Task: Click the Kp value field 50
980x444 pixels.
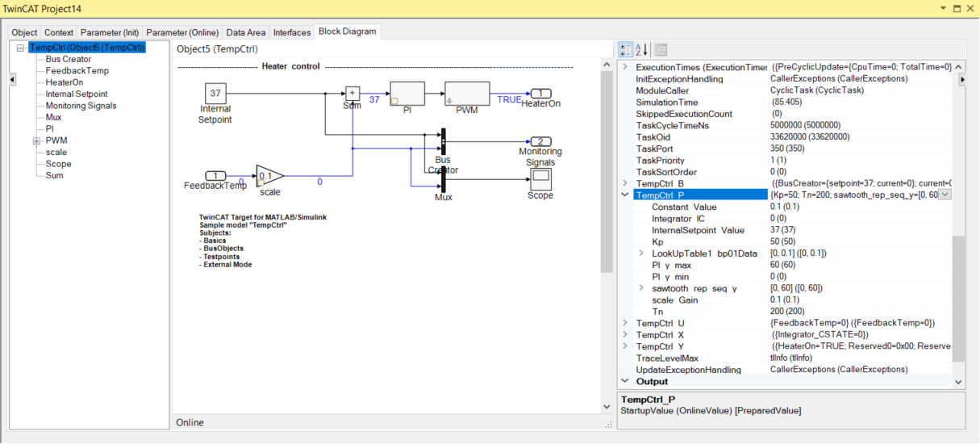Action: (860, 241)
